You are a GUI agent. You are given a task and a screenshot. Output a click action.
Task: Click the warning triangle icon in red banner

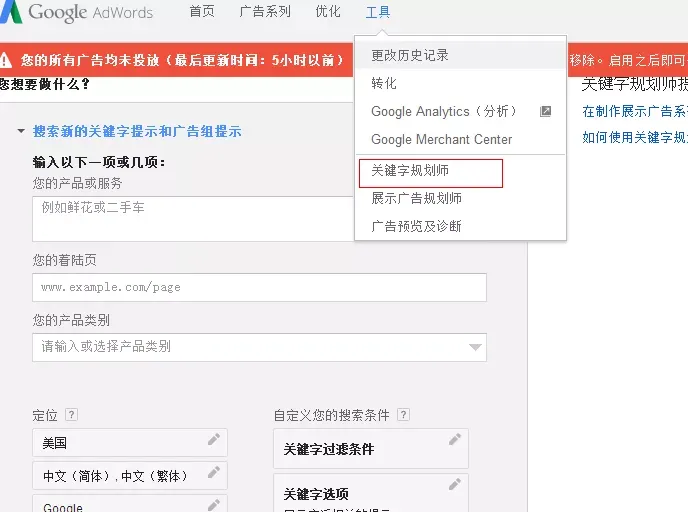pyautogui.click(x=5, y=60)
